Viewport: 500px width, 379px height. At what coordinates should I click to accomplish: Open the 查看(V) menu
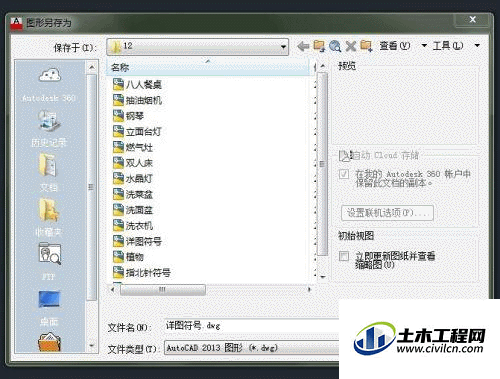pos(395,46)
